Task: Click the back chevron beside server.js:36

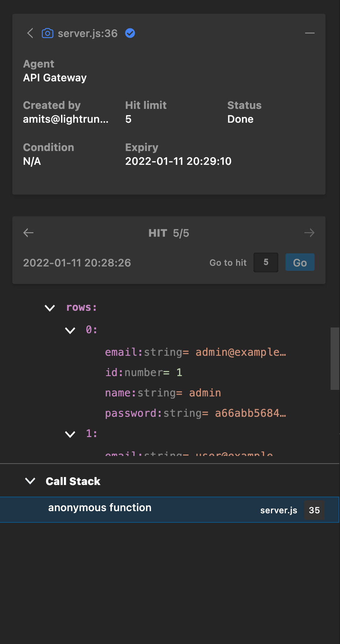Action: click(30, 33)
